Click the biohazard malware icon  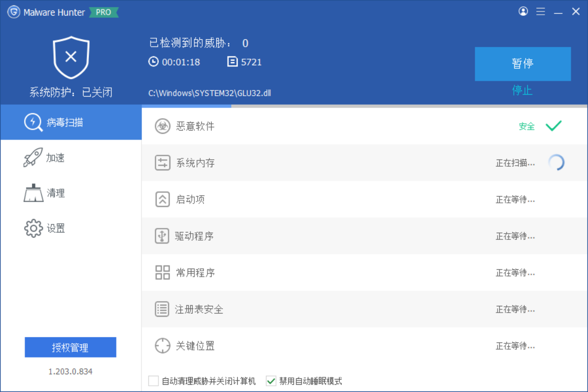coord(163,126)
